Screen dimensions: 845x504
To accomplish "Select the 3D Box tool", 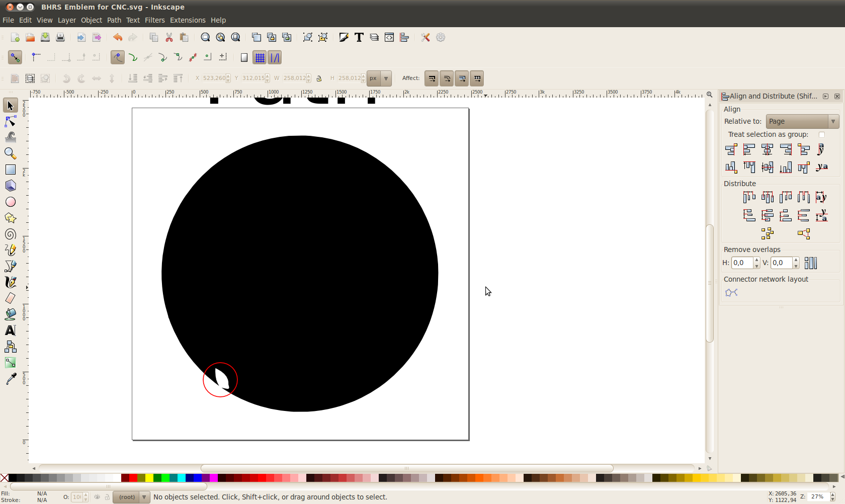I will 11,186.
